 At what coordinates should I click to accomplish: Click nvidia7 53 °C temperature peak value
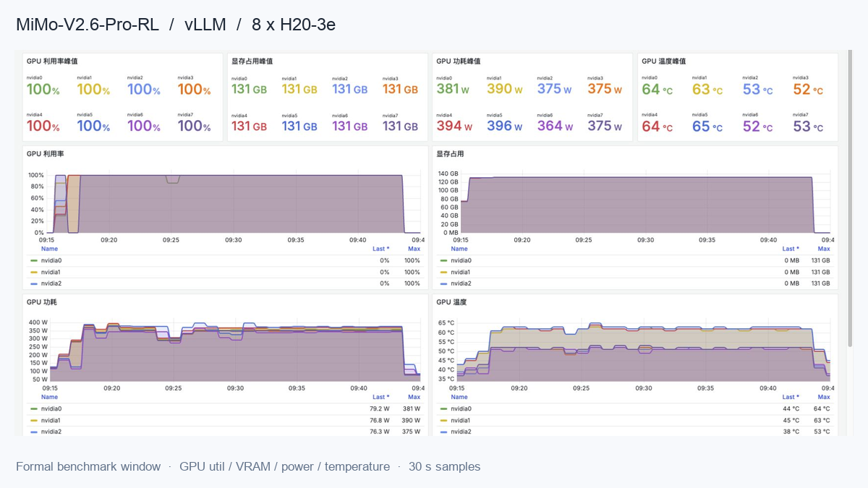point(808,126)
